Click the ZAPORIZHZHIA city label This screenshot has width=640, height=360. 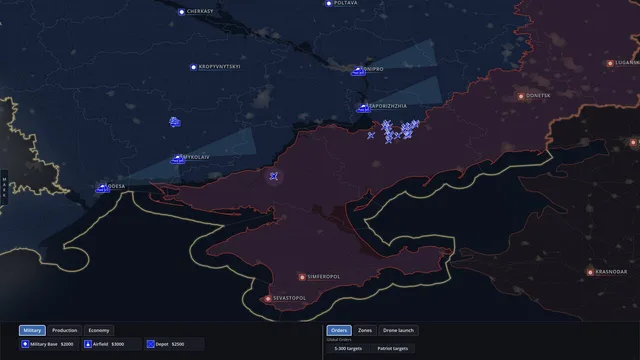[388, 106]
